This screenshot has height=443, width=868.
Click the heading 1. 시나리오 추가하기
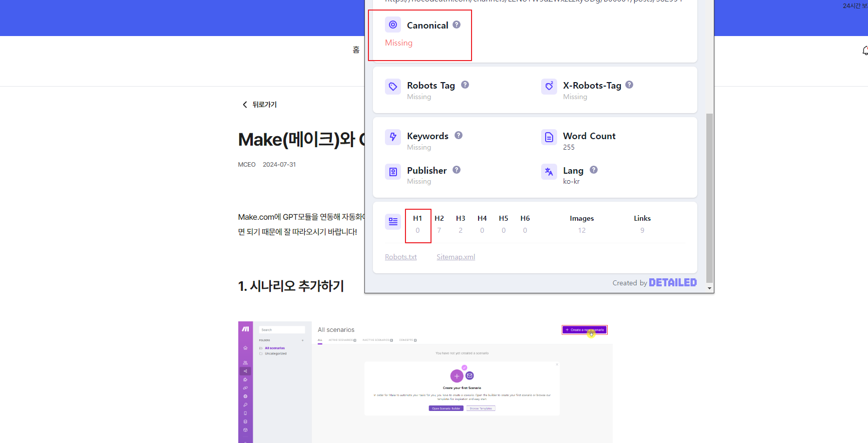291,286
